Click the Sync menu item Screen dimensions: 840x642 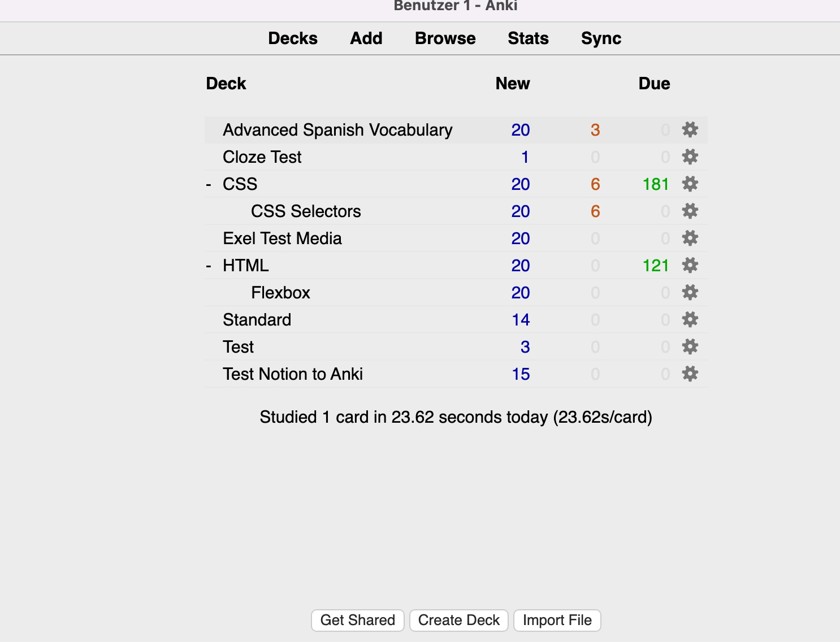coord(601,38)
